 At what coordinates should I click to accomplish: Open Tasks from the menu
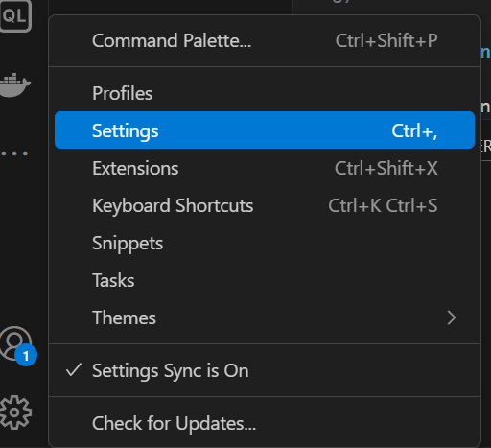click(x=265, y=280)
